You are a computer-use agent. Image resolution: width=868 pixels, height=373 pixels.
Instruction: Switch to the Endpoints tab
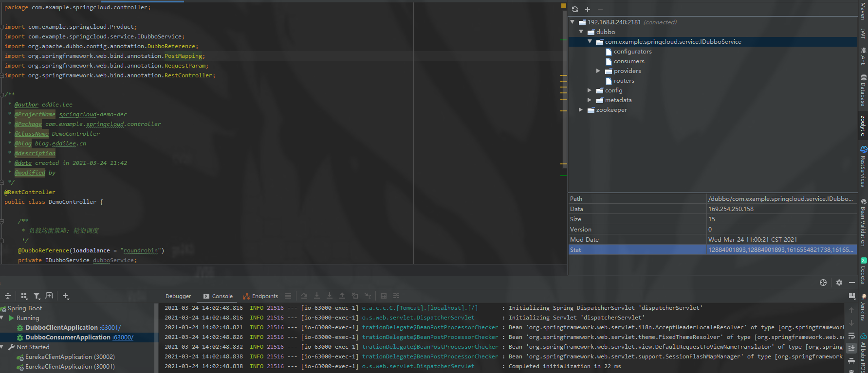[x=260, y=296]
